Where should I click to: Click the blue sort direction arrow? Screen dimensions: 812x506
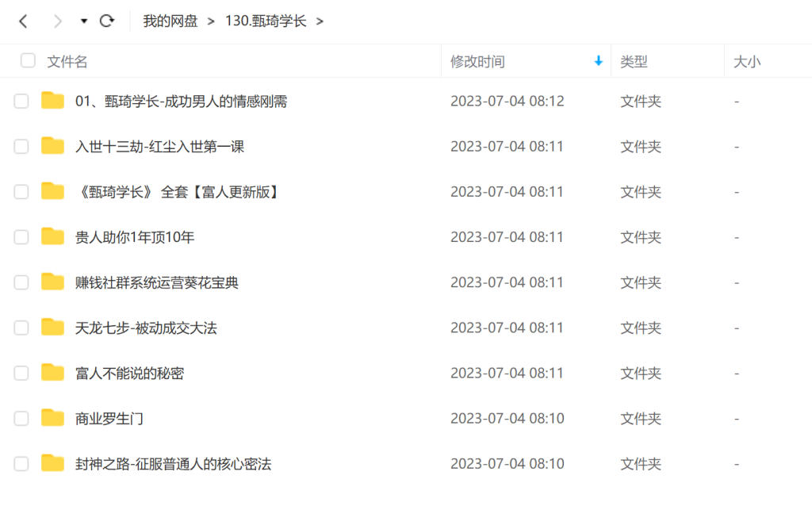coord(598,61)
